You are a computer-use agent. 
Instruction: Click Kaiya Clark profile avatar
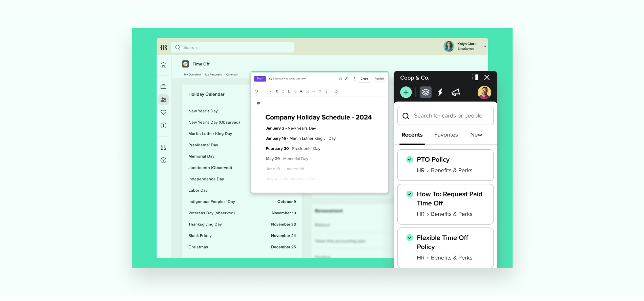coord(449,46)
